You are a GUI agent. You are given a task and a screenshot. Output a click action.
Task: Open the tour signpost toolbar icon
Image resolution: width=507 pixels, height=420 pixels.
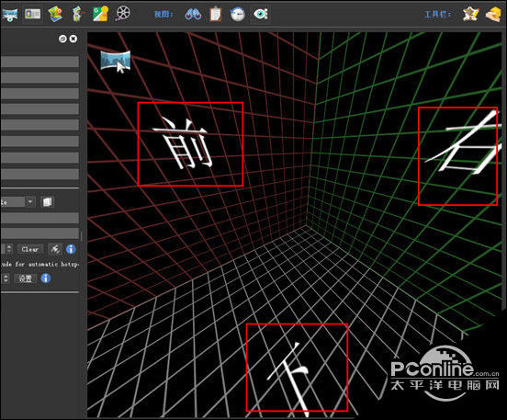point(77,14)
